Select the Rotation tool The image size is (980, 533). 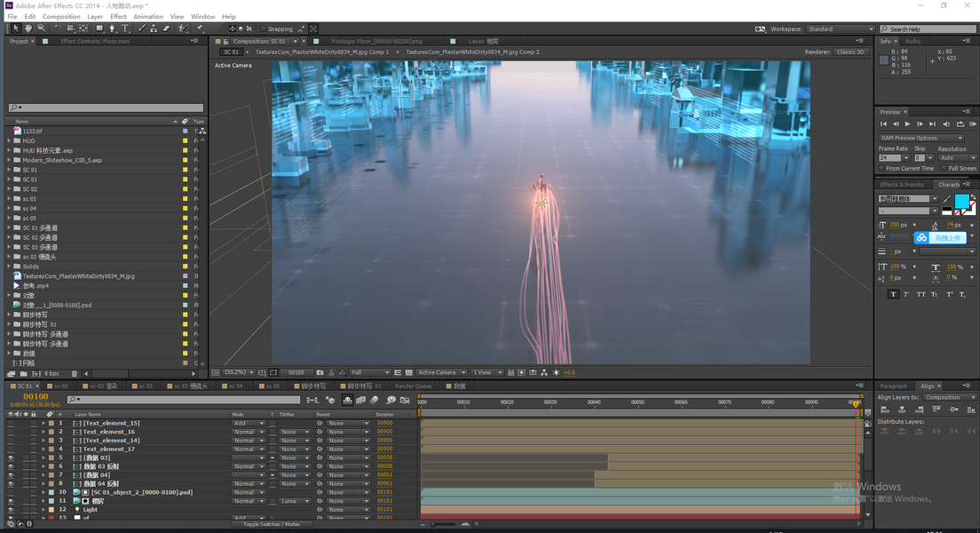point(58,28)
